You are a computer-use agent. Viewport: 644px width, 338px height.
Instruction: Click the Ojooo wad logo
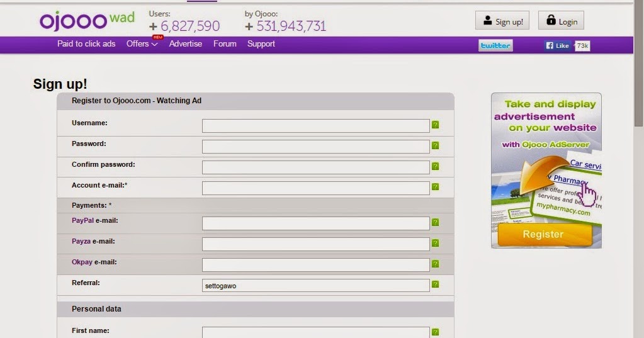[87, 21]
